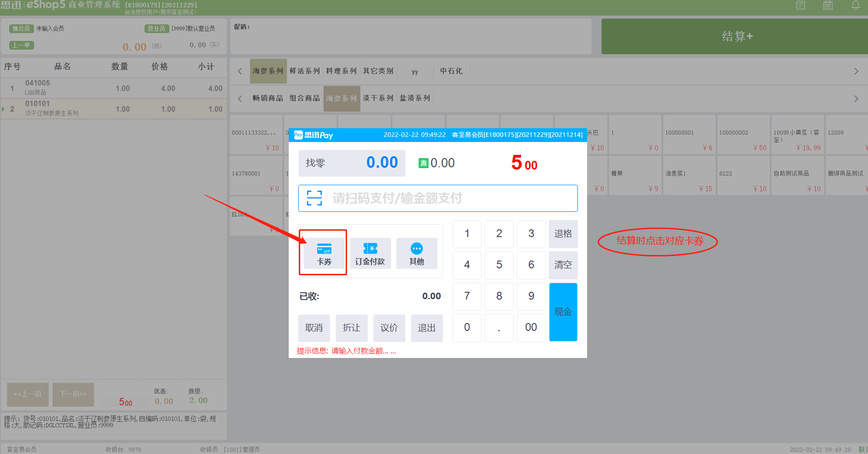The image size is (868, 454).
Task: Click product tile 油麦菜1
Action: coord(689,175)
